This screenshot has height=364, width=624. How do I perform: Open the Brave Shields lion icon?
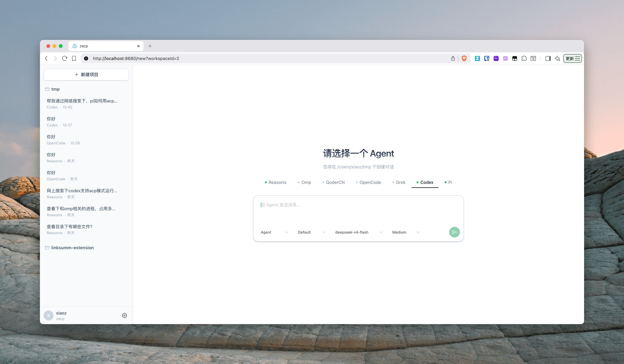(464, 58)
